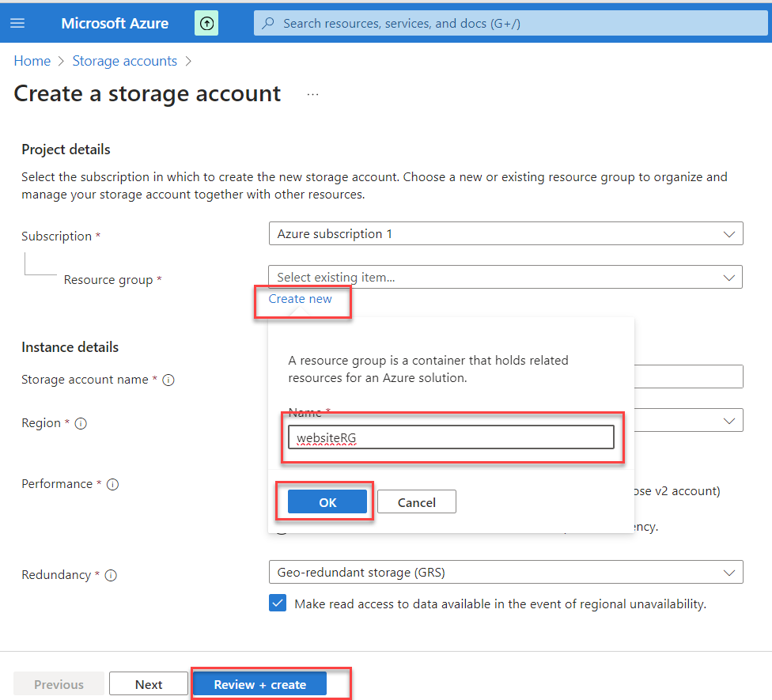Navigate to Storage accounts breadcrumb
The width and height of the screenshot is (772, 700).
coord(124,61)
